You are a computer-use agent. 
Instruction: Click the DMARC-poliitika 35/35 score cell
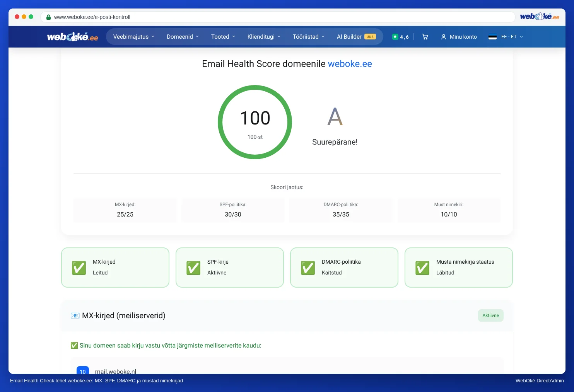pyautogui.click(x=341, y=210)
